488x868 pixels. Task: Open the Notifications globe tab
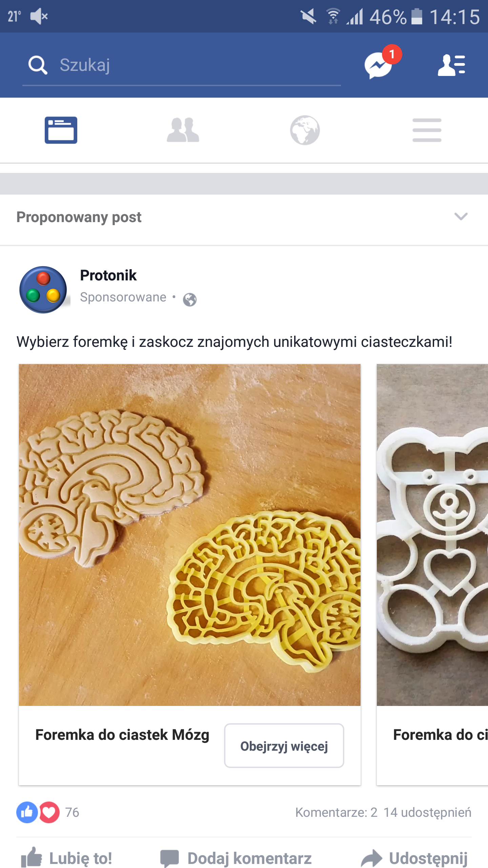pos(305,130)
